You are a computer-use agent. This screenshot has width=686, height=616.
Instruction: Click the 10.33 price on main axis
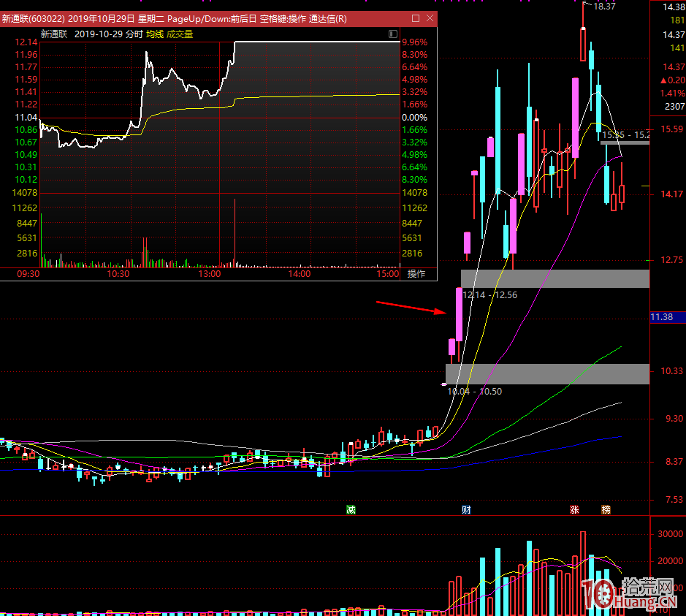point(672,371)
